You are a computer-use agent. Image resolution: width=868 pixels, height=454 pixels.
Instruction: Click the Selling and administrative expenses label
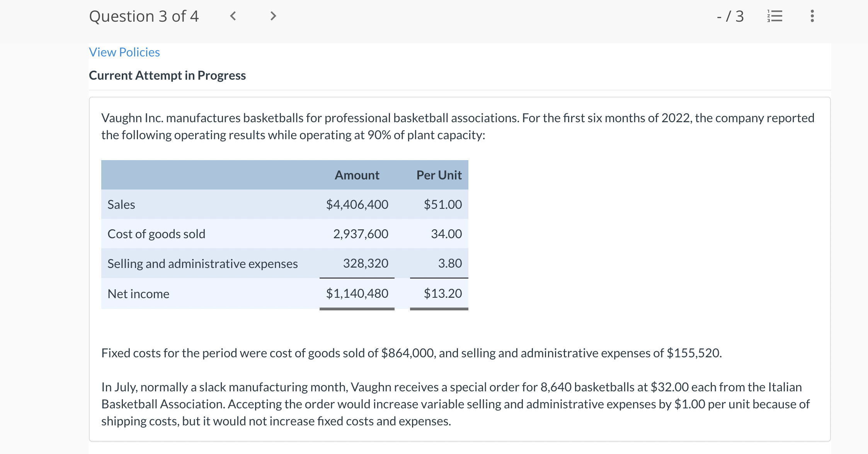[203, 263]
